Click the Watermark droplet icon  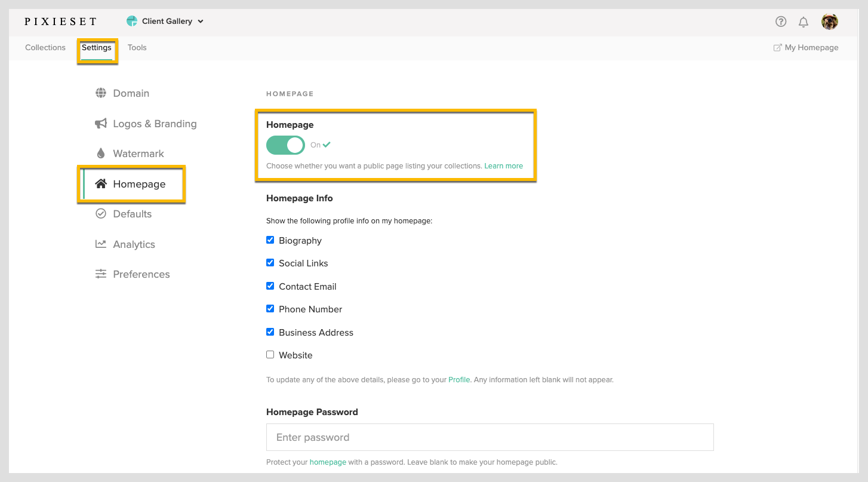[101, 153]
